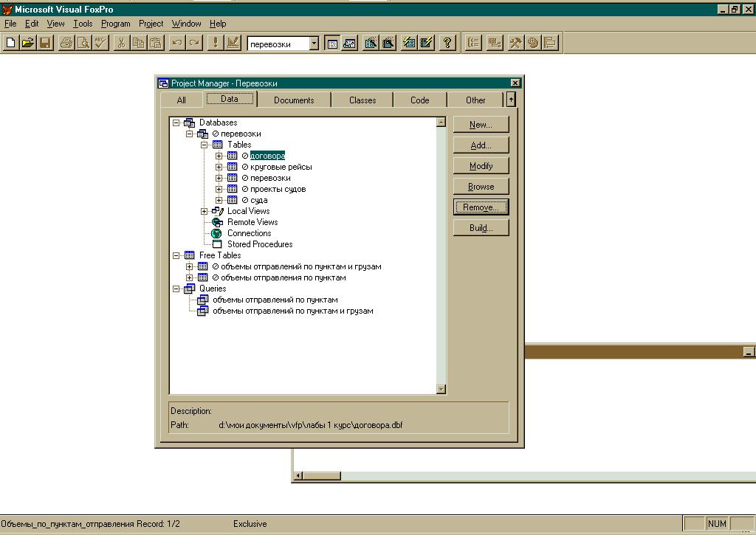Open the File menu

click(x=10, y=24)
